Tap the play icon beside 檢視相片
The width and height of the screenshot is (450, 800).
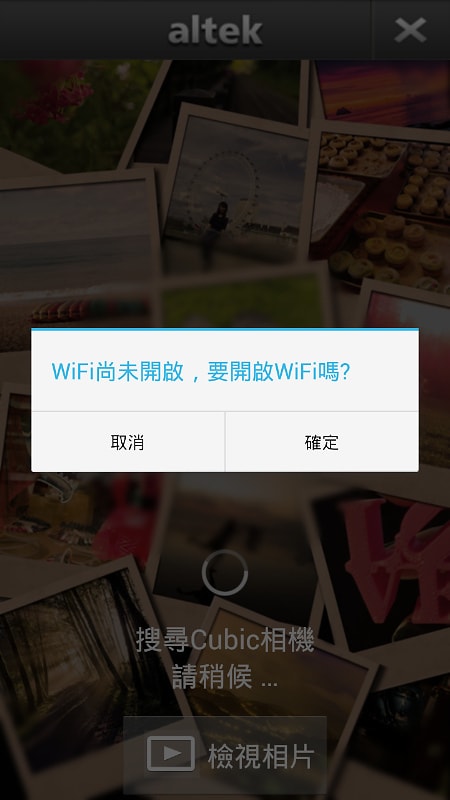171,754
